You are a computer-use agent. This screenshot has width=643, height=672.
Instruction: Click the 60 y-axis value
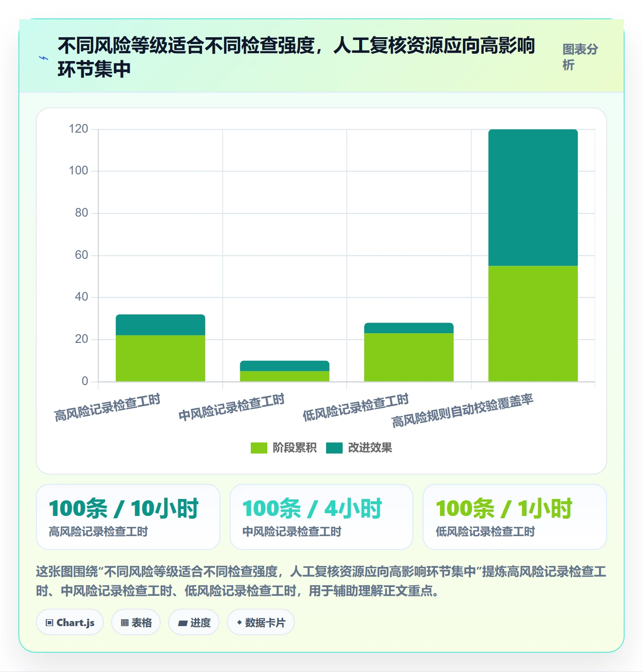(82, 255)
